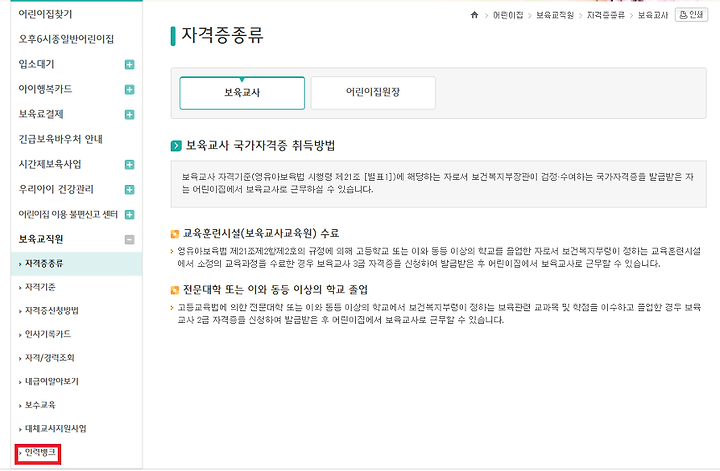
Task: Collapse the 보육교직원 minus icon
Action: [129, 240]
